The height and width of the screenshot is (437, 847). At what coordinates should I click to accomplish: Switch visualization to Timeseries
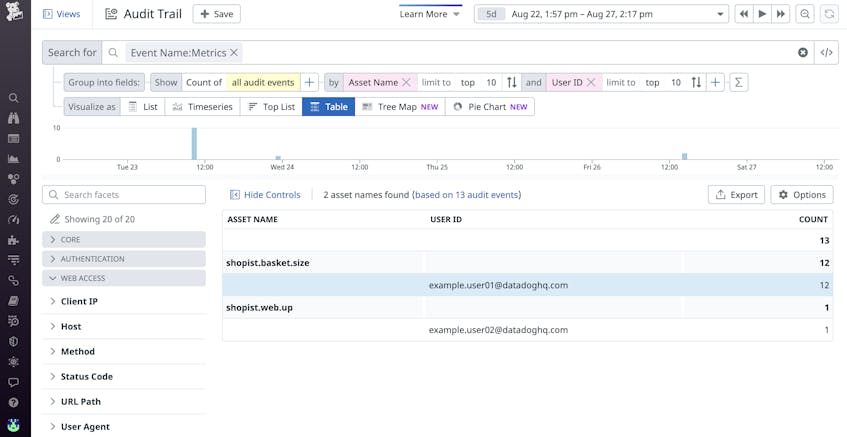[203, 106]
